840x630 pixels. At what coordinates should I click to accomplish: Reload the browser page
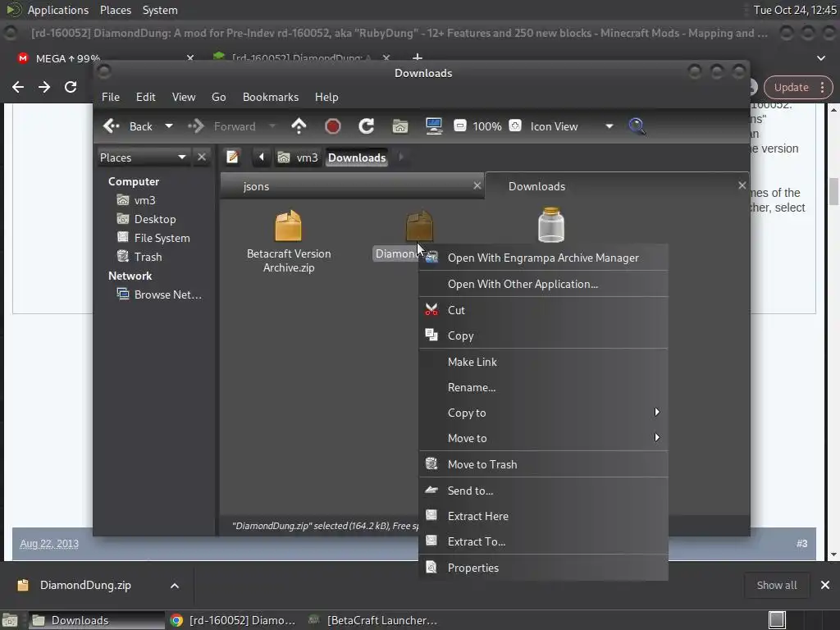click(71, 87)
